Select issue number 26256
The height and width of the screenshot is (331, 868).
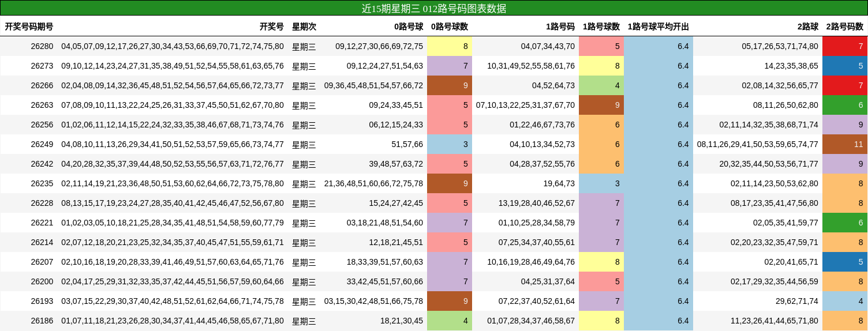(42, 125)
